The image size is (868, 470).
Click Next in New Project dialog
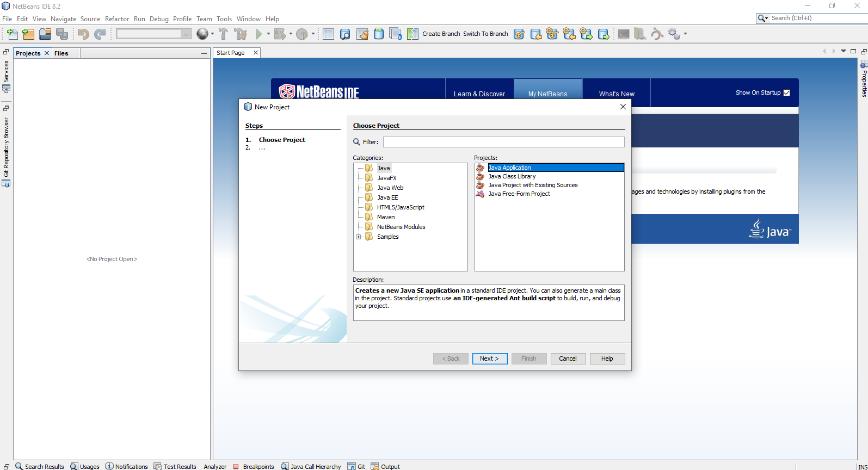click(490, 358)
